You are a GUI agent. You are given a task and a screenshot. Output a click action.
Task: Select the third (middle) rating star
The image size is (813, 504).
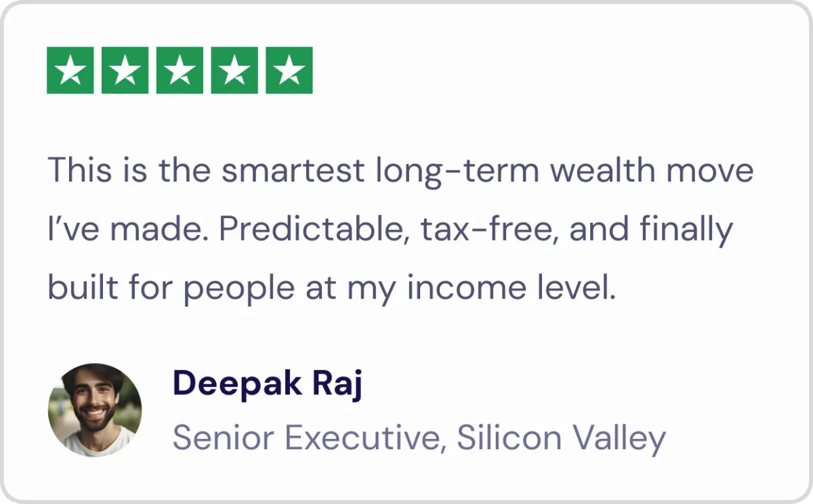coord(180,70)
